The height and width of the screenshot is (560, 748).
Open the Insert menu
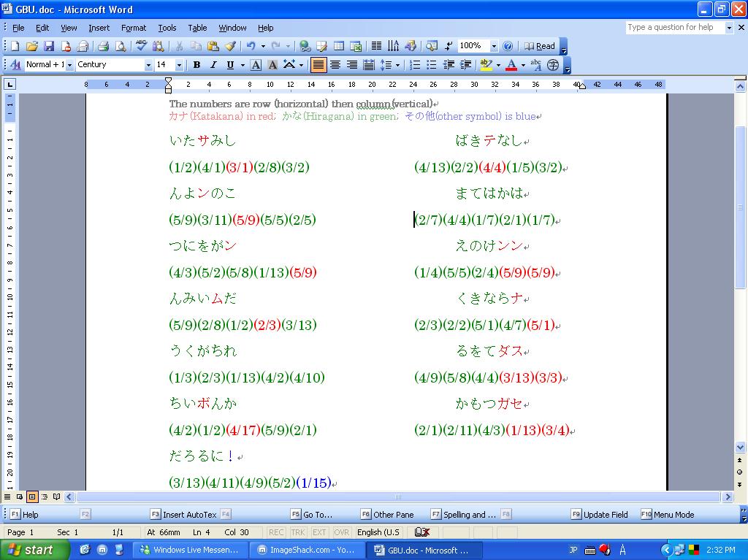click(x=99, y=28)
